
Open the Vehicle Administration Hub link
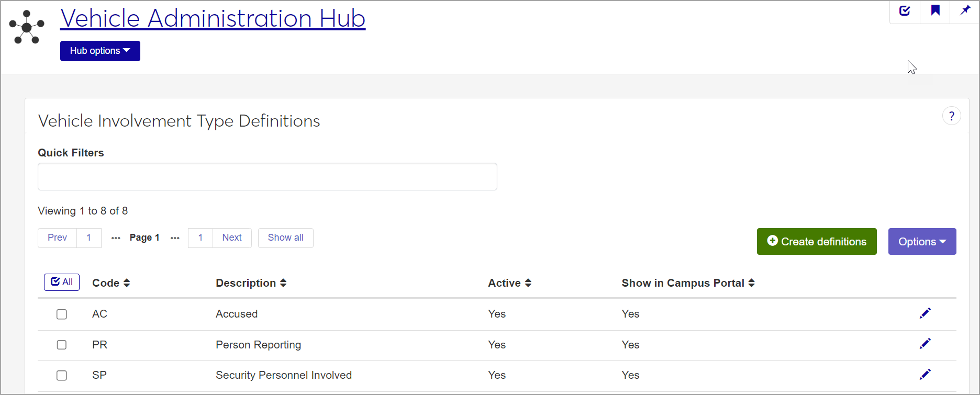213,18
